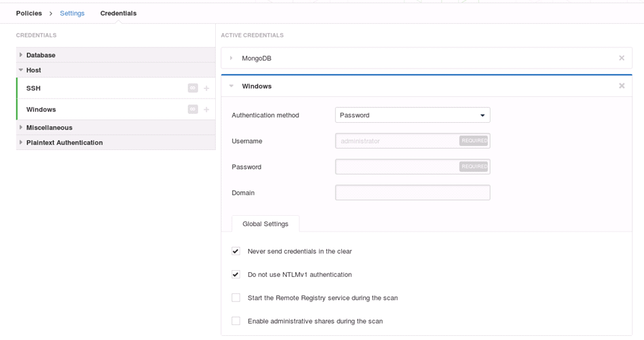Click the infinity badge beside Windows
644x340 pixels.
[193, 109]
